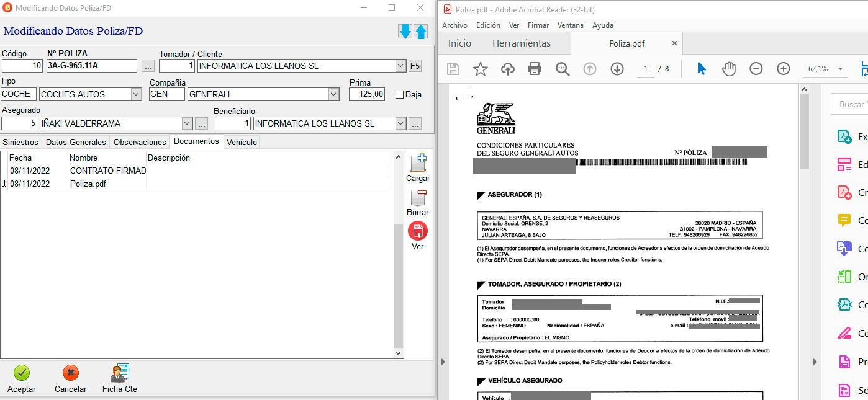
Task: Click the ellipsis button next to Beneficiario
Action: (415, 123)
